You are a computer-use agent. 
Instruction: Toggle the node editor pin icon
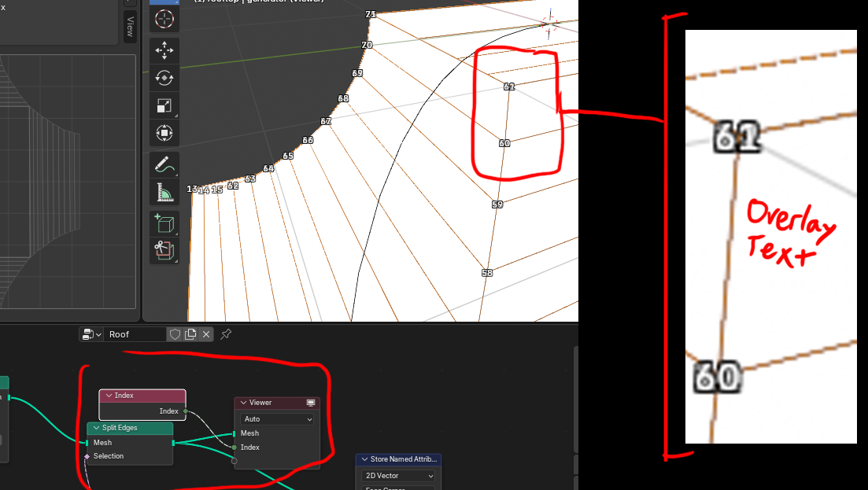pos(226,334)
